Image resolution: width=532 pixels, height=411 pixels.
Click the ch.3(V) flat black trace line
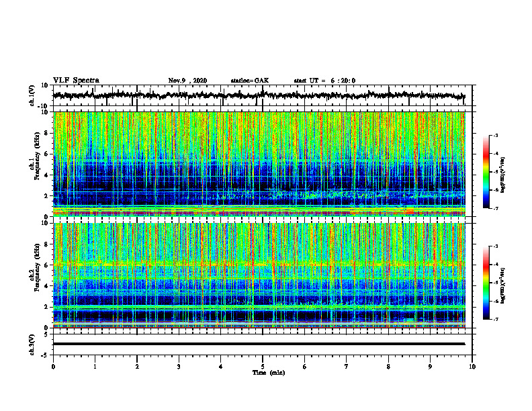point(259,344)
